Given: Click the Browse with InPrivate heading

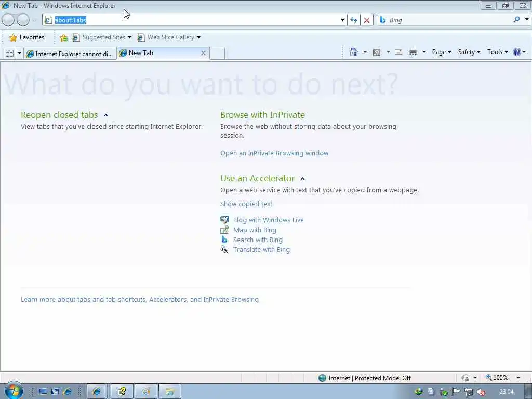Looking at the screenshot, I should click(262, 115).
